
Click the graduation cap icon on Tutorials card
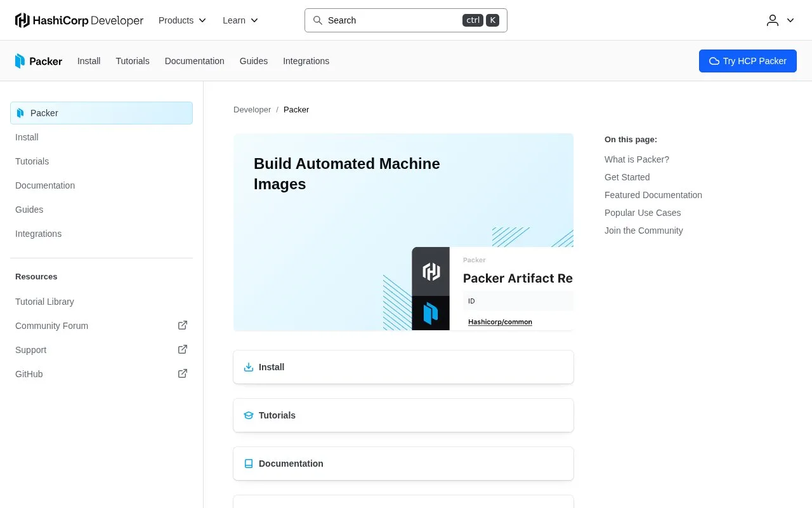tap(249, 415)
